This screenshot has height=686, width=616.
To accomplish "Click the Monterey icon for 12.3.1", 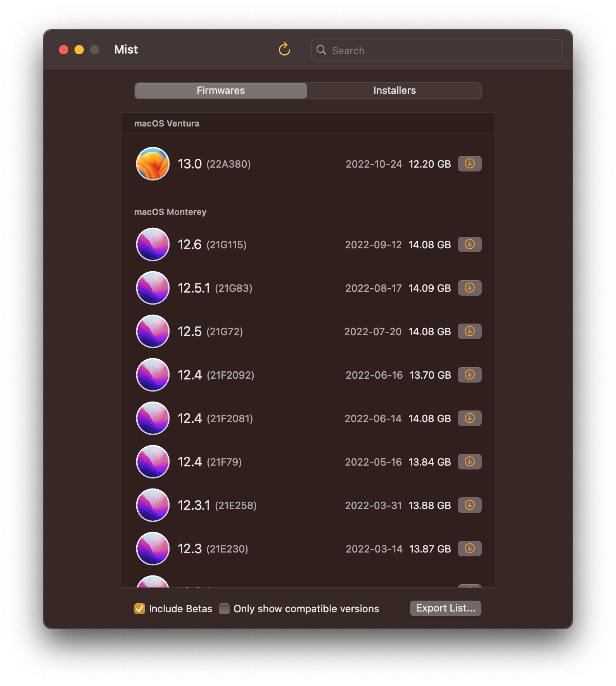I will click(x=153, y=505).
